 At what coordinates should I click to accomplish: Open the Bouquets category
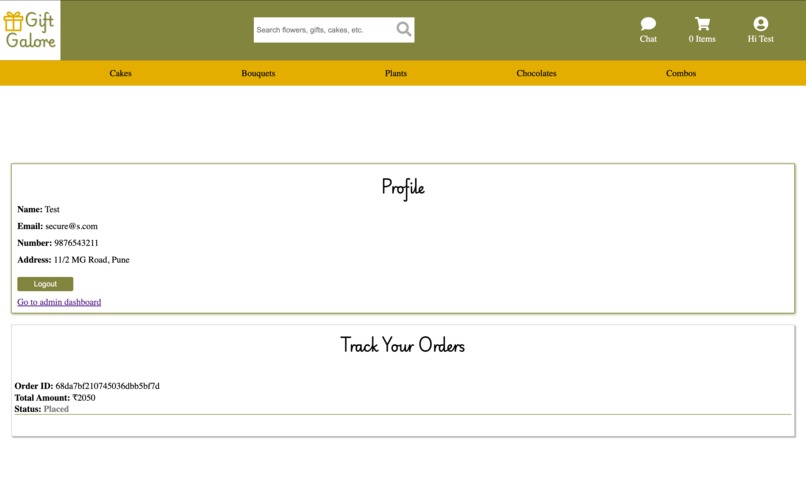click(258, 73)
